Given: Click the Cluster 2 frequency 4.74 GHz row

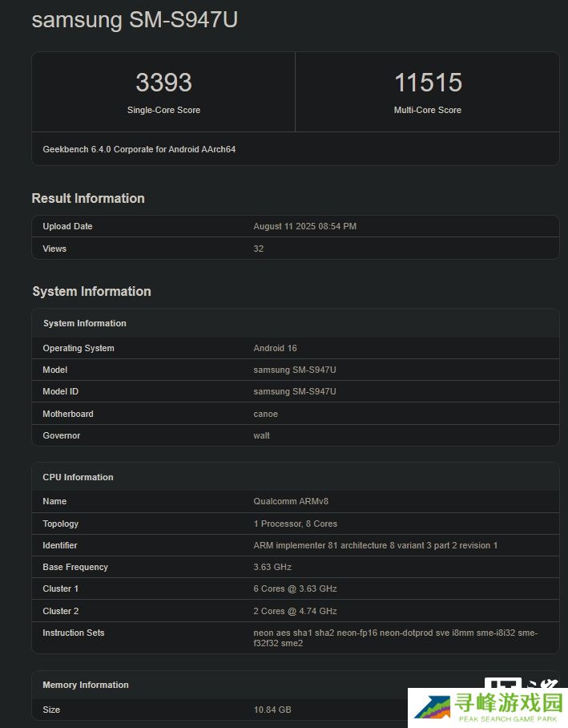Looking at the screenshot, I should pyautogui.click(x=295, y=611).
